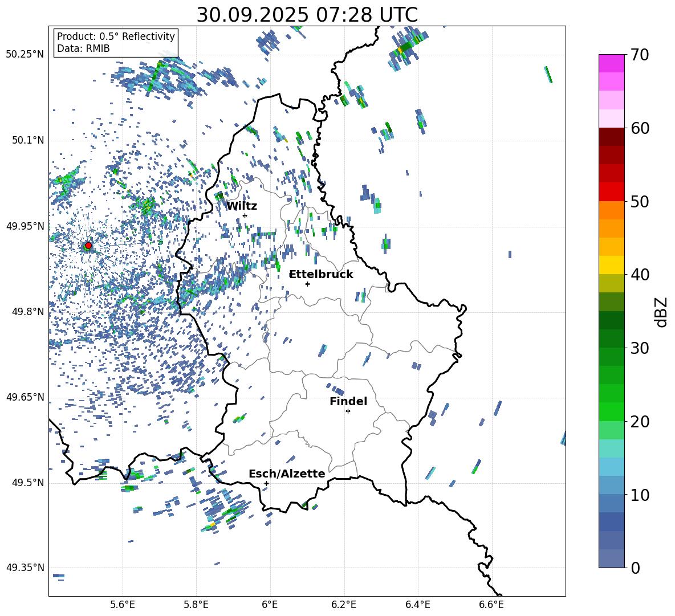Select the Findel city label

click(348, 401)
